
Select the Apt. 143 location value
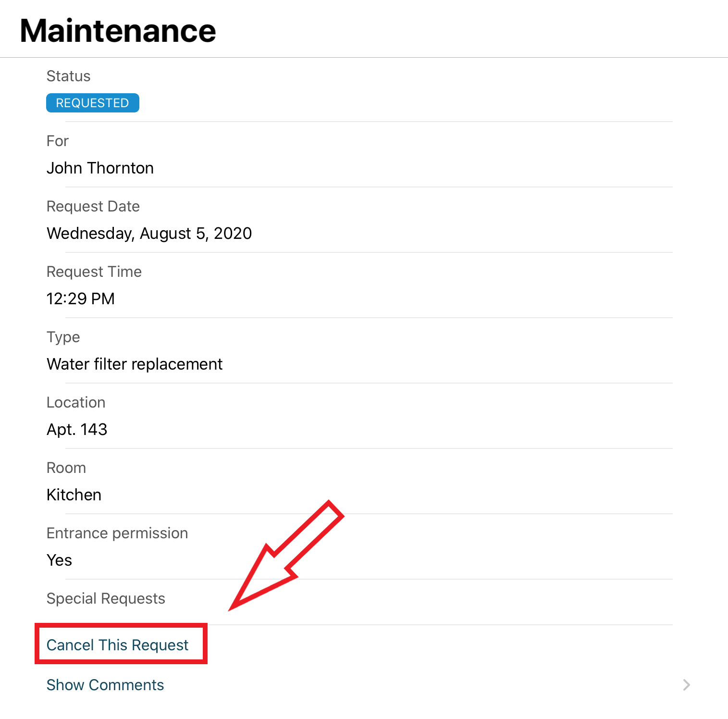[77, 429]
